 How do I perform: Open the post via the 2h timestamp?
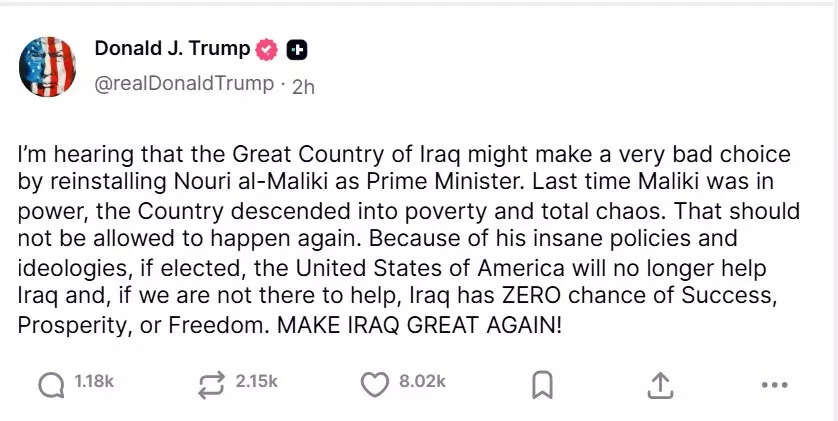(303, 86)
